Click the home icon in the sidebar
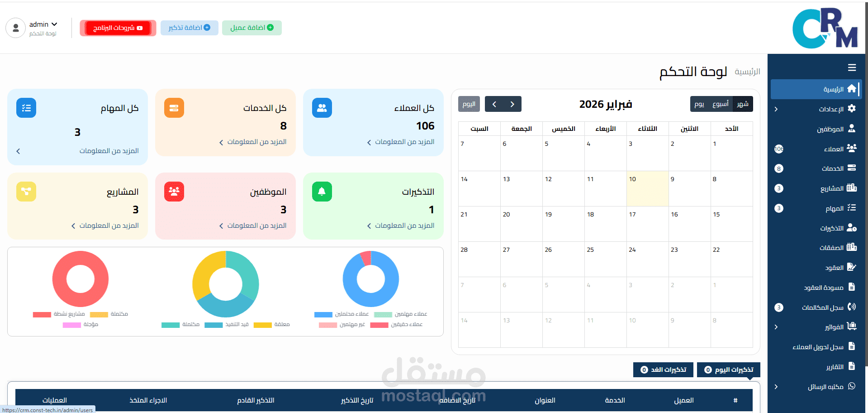The width and height of the screenshot is (868, 413). click(x=852, y=89)
